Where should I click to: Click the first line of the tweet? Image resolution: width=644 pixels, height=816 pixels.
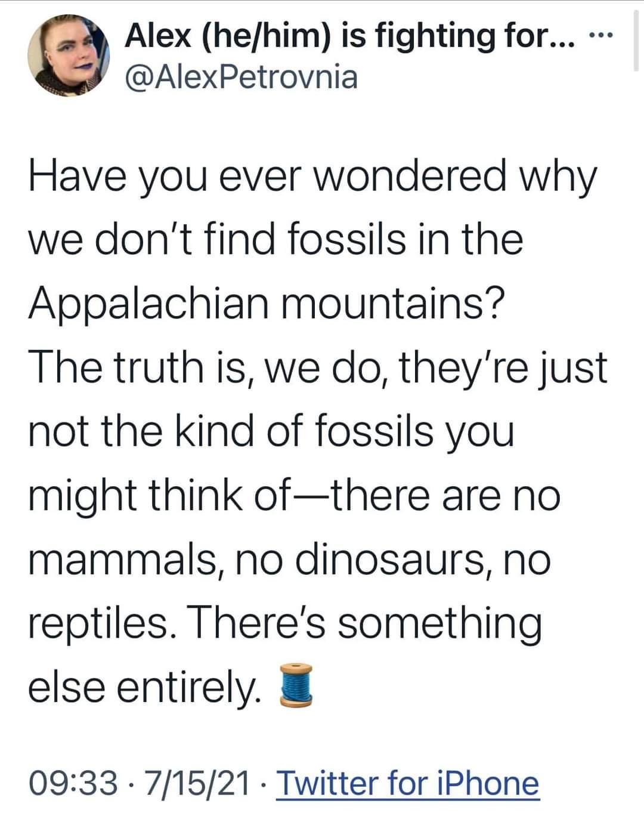(x=313, y=177)
